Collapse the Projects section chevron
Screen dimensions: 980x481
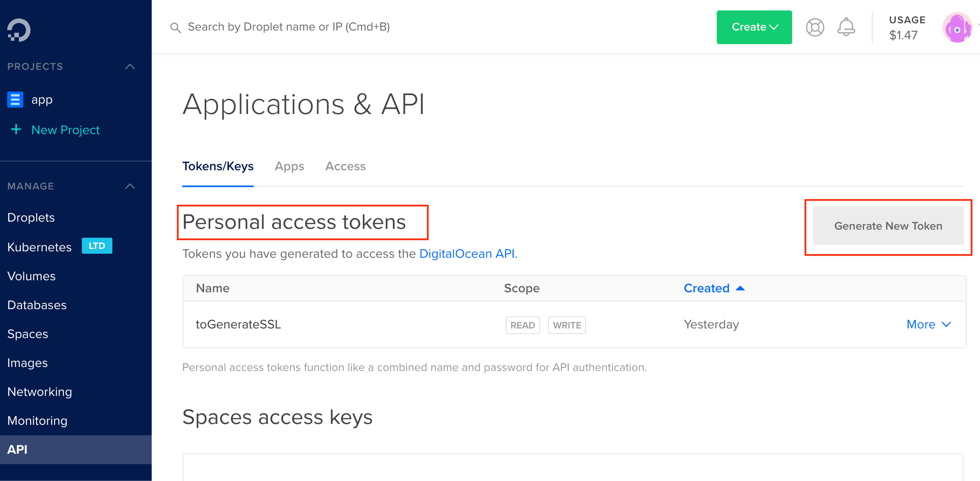click(x=130, y=67)
